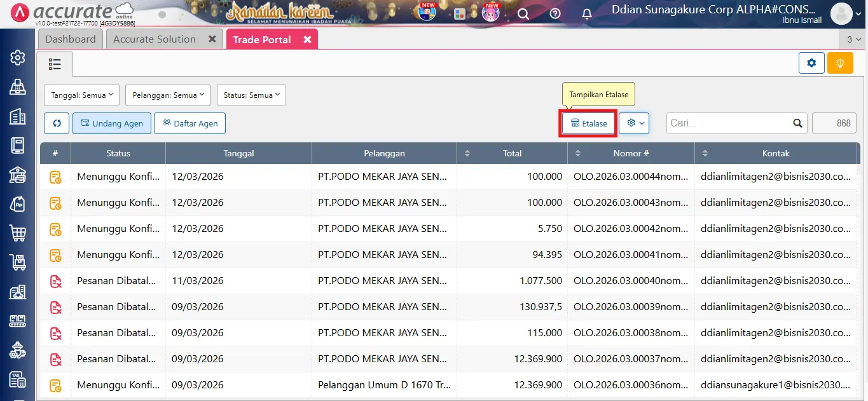Open the help question-mark icon
868x401 pixels.
pos(555,13)
